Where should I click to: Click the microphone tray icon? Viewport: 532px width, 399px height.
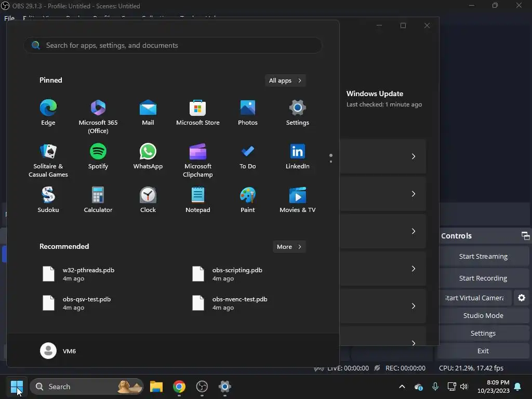[435, 387]
